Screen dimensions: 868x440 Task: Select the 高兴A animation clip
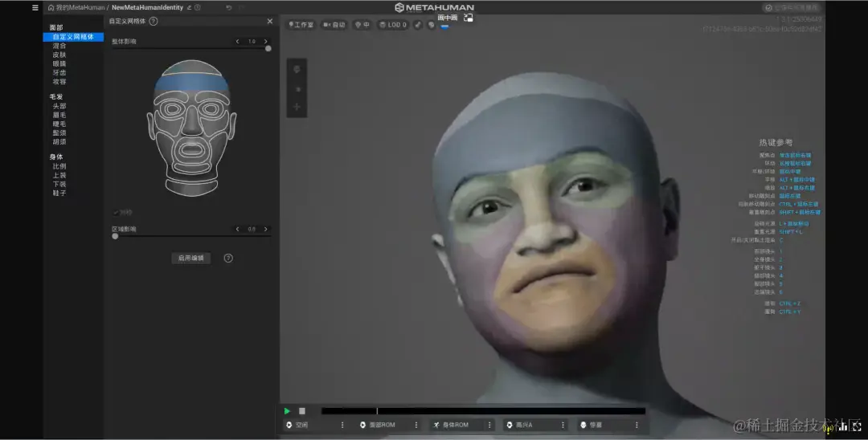coord(531,425)
